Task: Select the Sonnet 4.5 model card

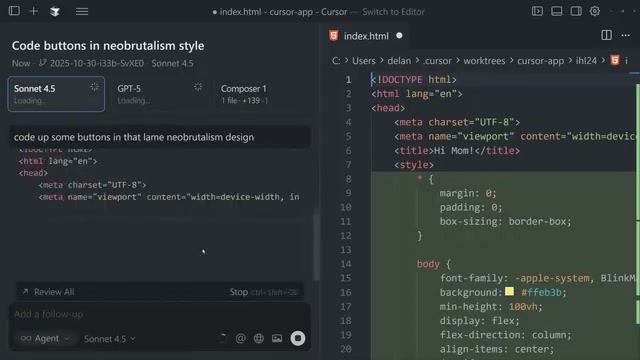Action: tap(56, 94)
